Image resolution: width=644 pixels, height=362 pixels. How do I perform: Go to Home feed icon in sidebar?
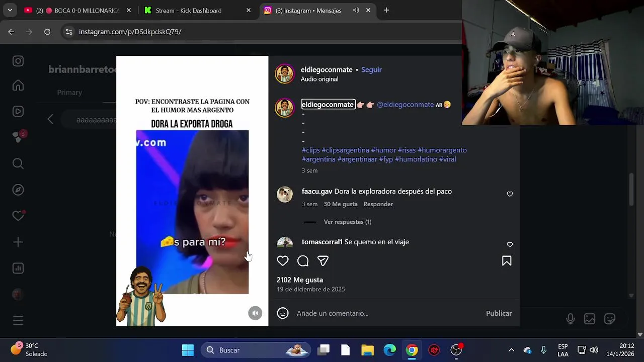tap(18, 85)
